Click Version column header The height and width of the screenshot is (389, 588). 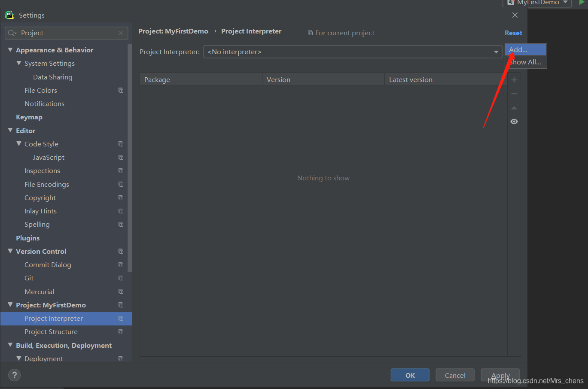click(x=323, y=79)
